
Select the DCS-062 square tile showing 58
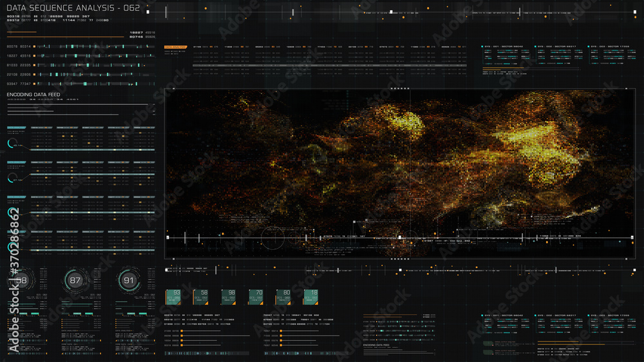tap(201, 297)
